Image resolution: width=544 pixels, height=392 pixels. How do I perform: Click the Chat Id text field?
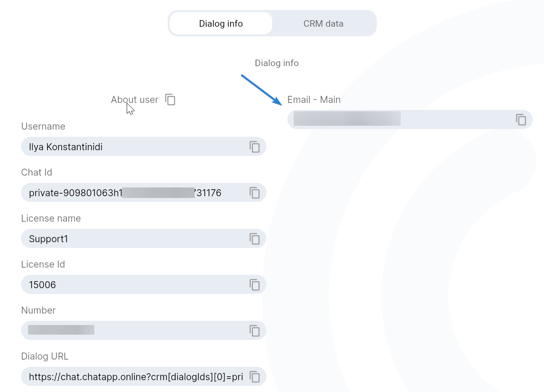132,193
